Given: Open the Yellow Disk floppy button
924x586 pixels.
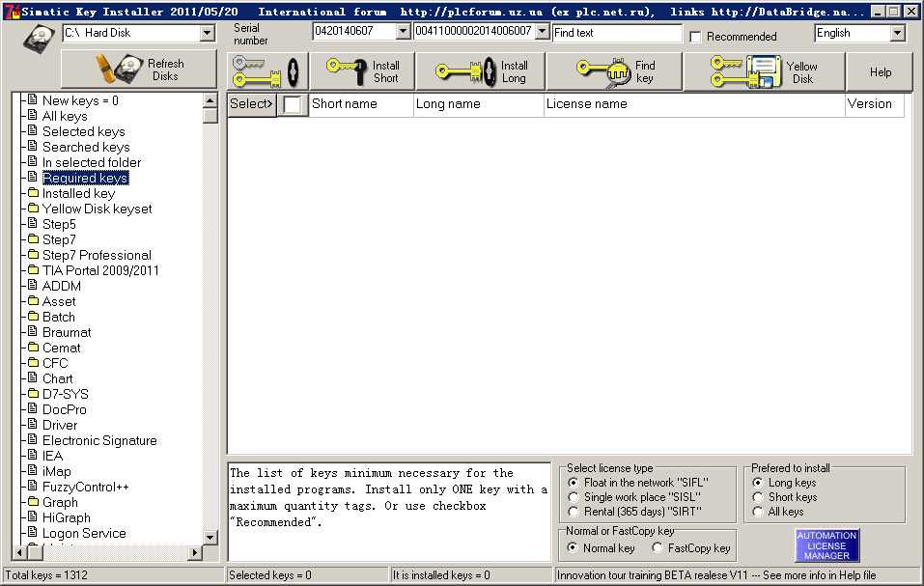Looking at the screenshot, I should tap(764, 71).
